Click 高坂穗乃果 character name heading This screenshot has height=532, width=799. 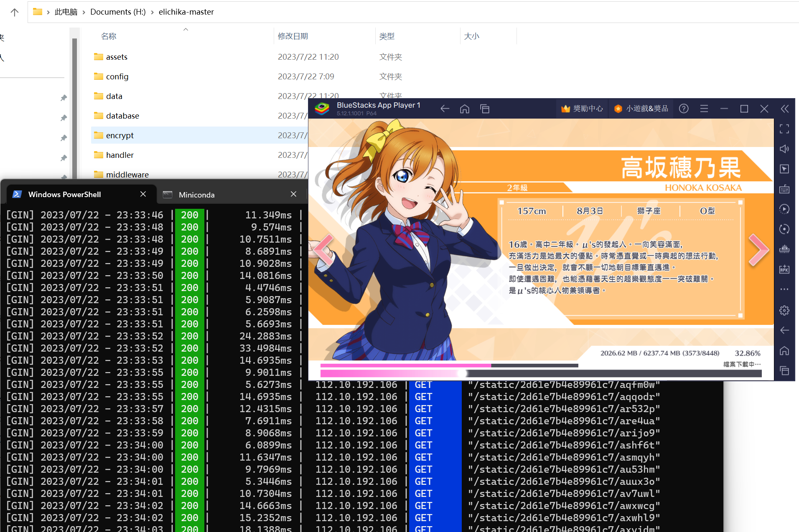pyautogui.click(x=681, y=167)
